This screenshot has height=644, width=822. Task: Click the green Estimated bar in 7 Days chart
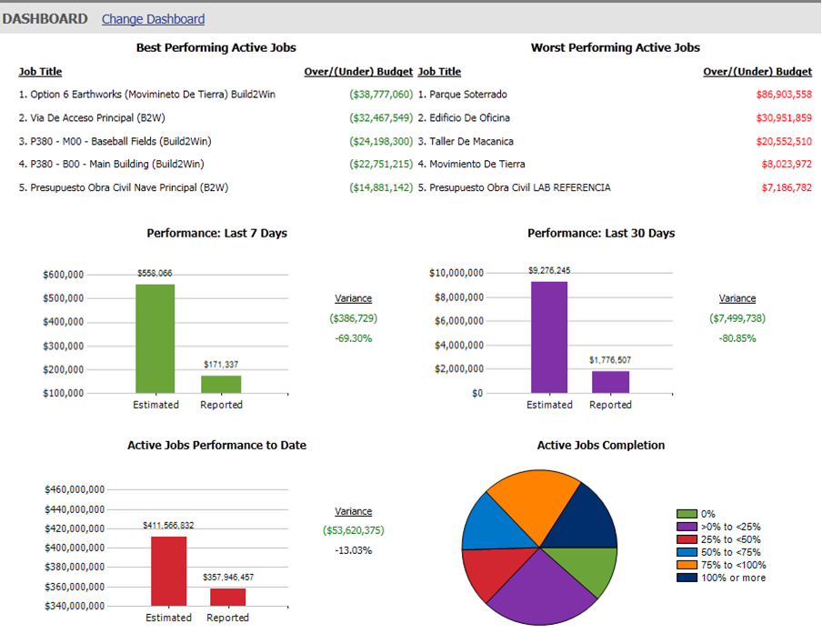pos(155,337)
